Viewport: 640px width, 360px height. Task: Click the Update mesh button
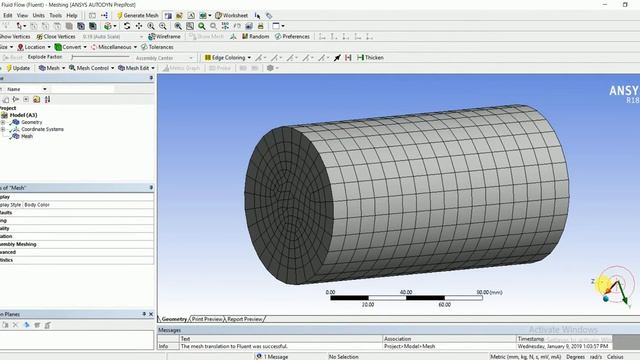[x=18, y=68]
